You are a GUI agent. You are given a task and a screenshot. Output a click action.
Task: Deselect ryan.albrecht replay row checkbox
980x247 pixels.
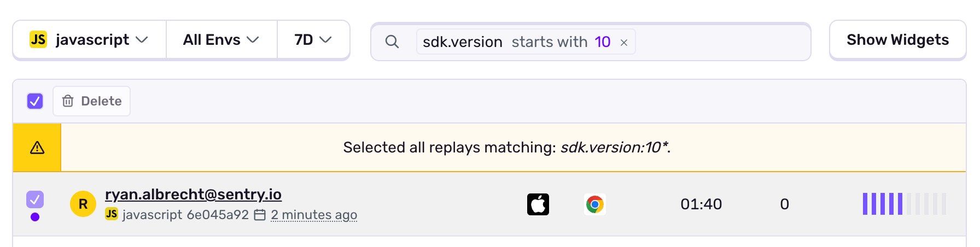point(35,199)
